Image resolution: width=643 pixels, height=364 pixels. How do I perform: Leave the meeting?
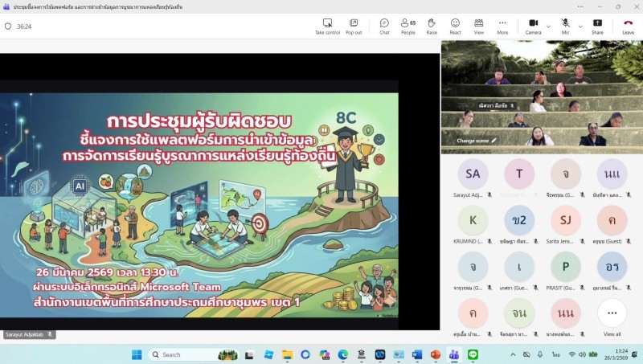628,25
